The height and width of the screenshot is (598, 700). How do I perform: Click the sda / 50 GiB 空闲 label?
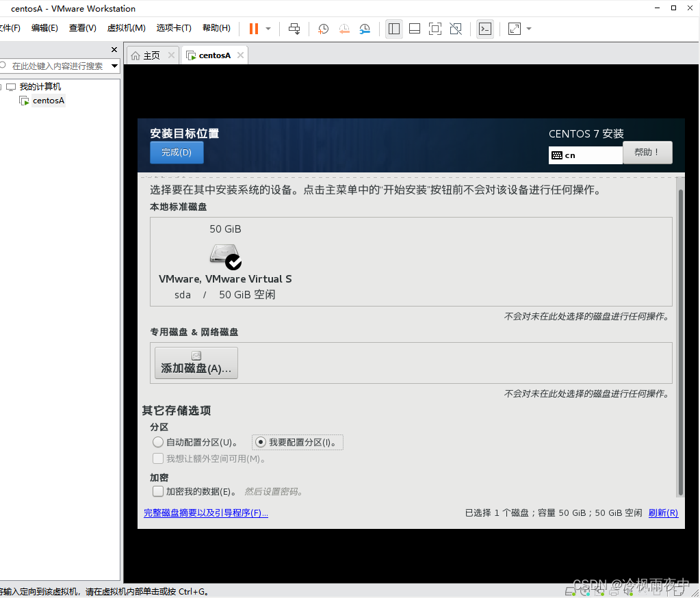(224, 294)
